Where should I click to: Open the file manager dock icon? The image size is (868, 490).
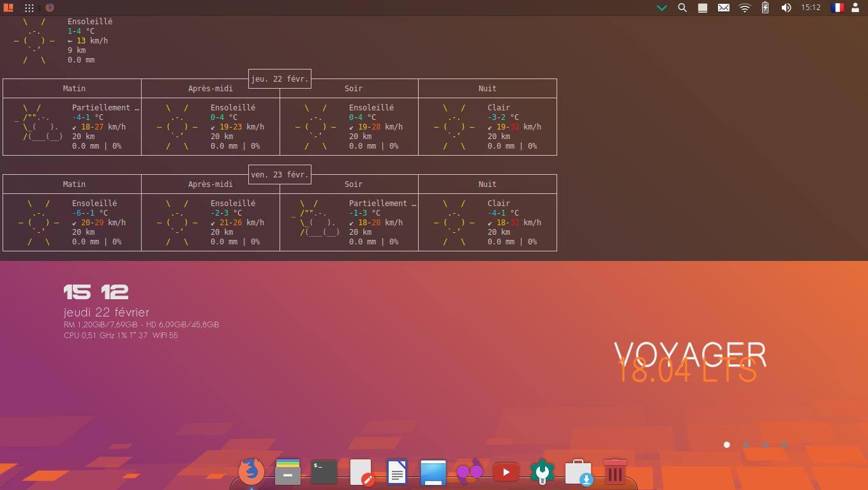(x=288, y=472)
